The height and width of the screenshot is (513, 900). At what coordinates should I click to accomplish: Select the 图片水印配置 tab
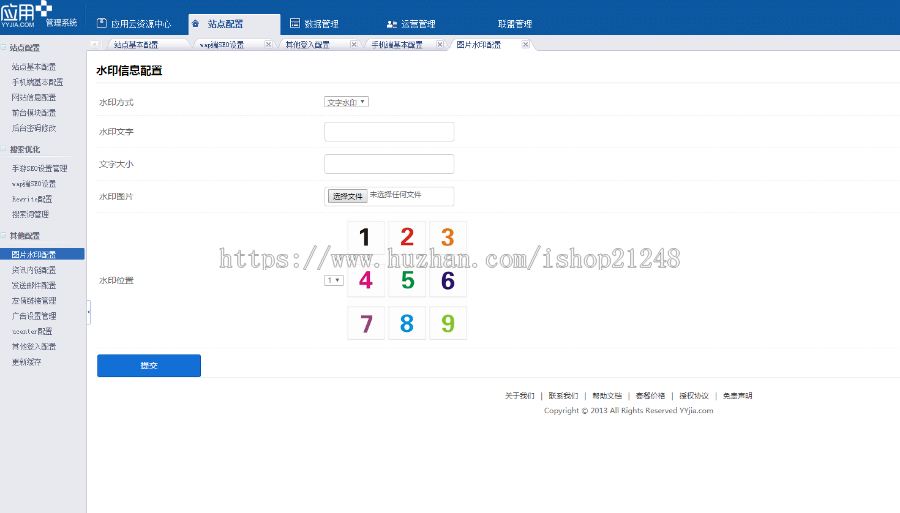pos(479,45)
